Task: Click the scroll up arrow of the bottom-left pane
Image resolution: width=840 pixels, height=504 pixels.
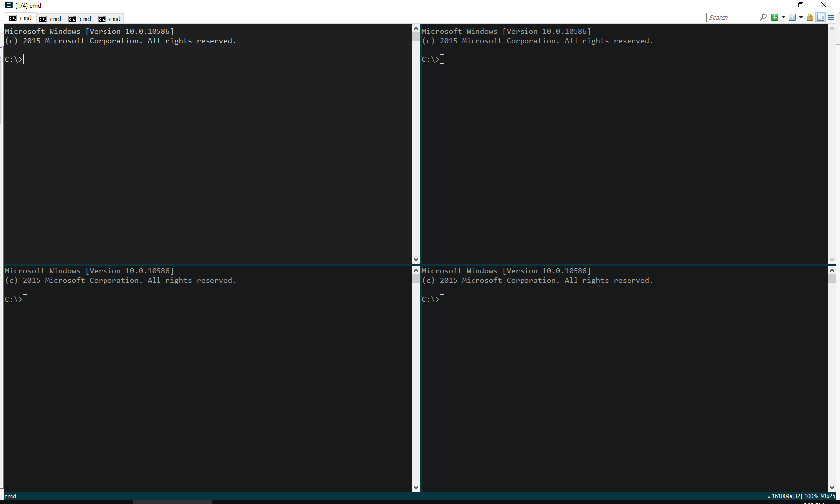Action: tap(416, 270)
